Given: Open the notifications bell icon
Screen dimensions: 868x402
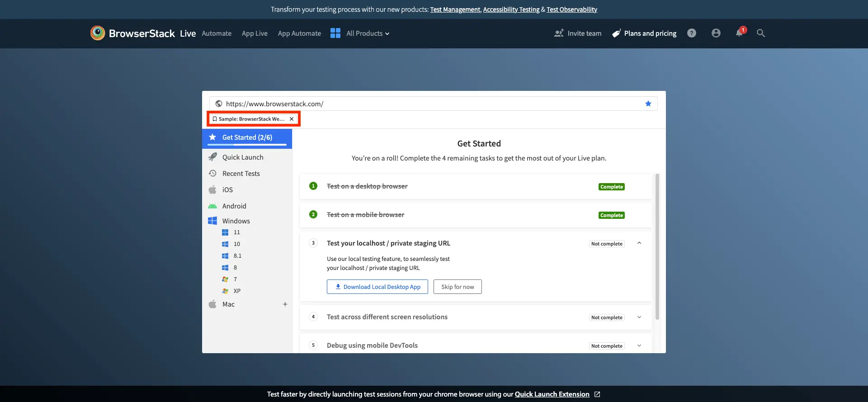Looking at the screenshot, I should click(739, 33).
